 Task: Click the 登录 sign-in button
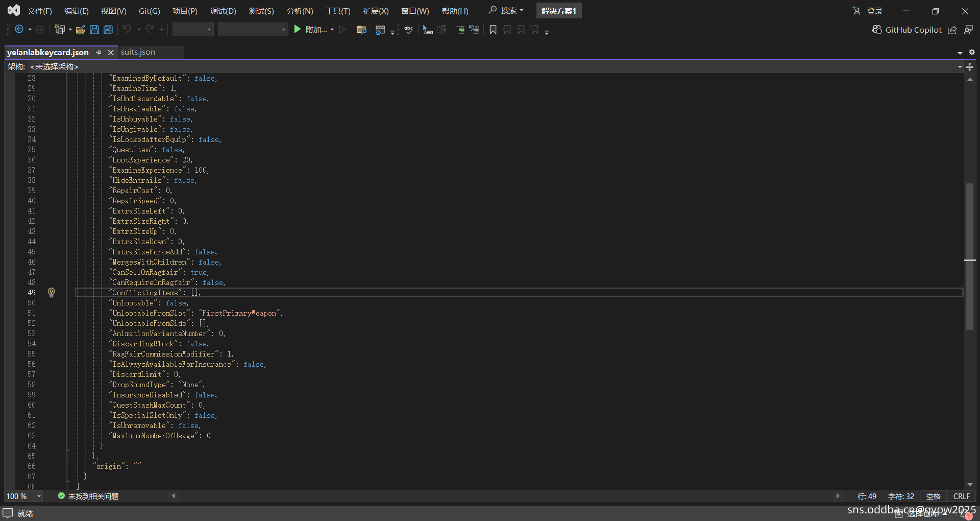874,11
